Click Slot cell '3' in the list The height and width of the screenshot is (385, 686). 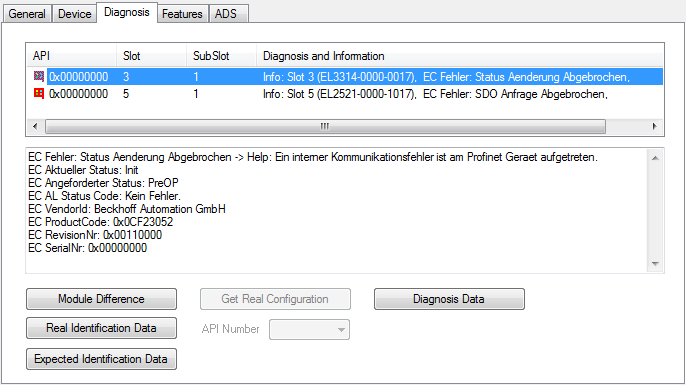126,77
